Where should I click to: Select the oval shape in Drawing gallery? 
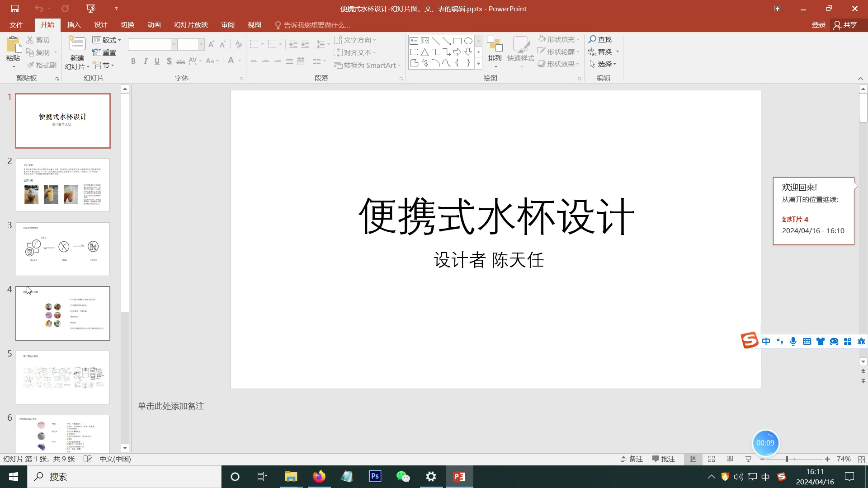click(468, 41)
